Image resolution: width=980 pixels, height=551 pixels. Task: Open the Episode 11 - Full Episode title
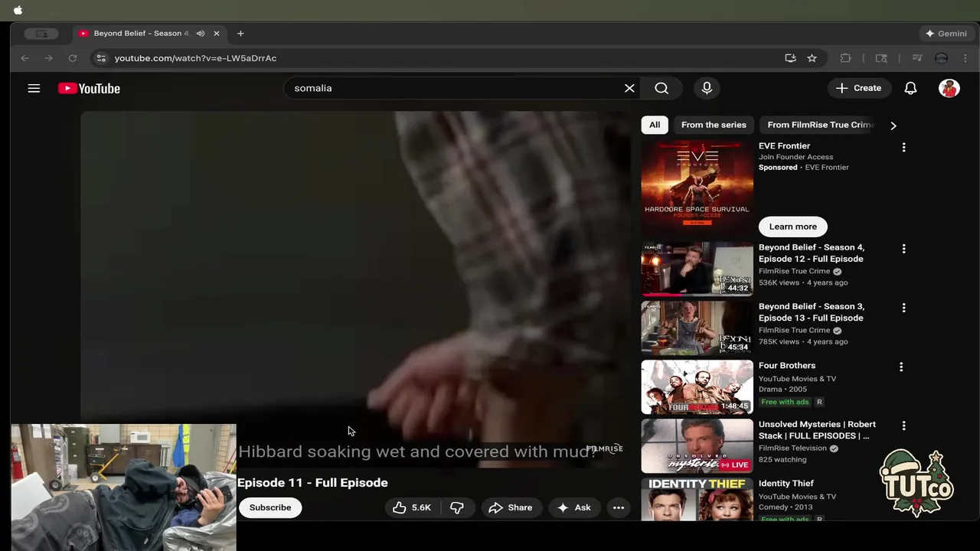coord(312,483)
